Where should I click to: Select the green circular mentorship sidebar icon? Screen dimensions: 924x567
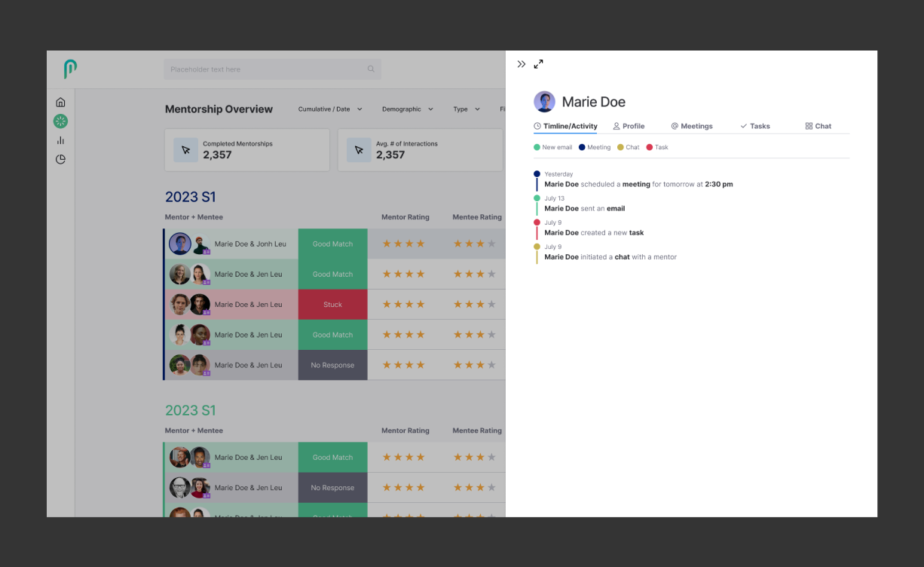click(60, 121)
